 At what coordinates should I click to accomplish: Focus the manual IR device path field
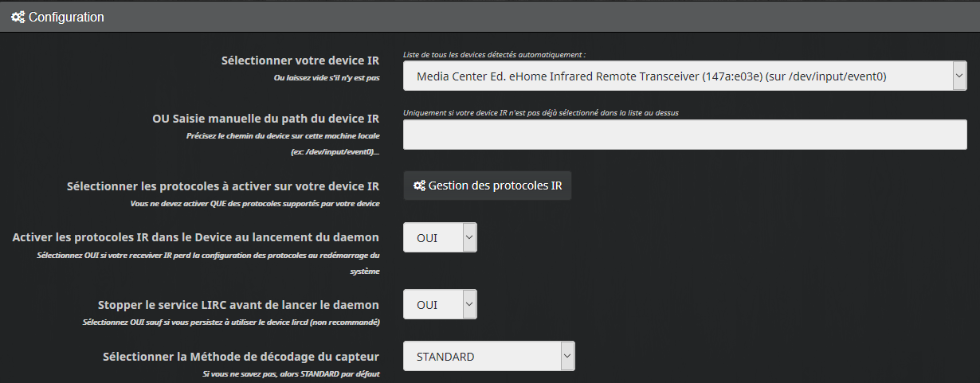coord(684,135)
